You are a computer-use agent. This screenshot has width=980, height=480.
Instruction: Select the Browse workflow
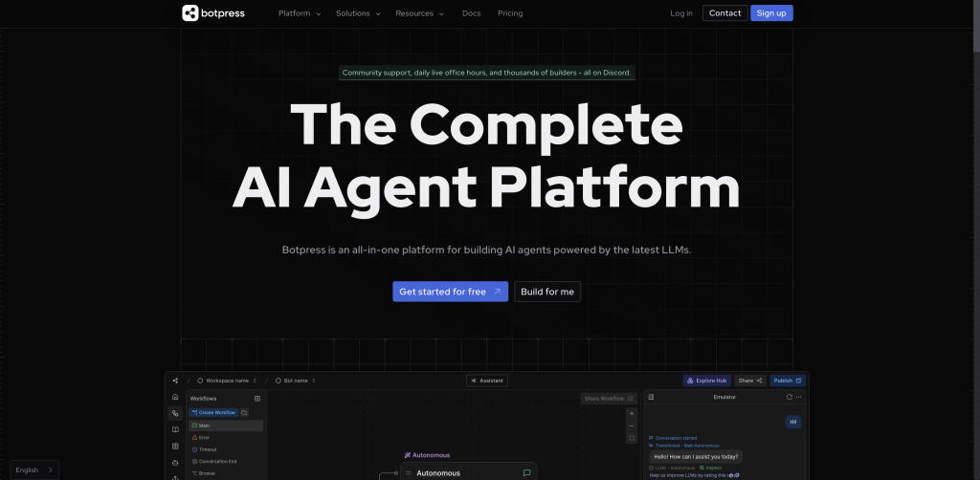(226, 473)
